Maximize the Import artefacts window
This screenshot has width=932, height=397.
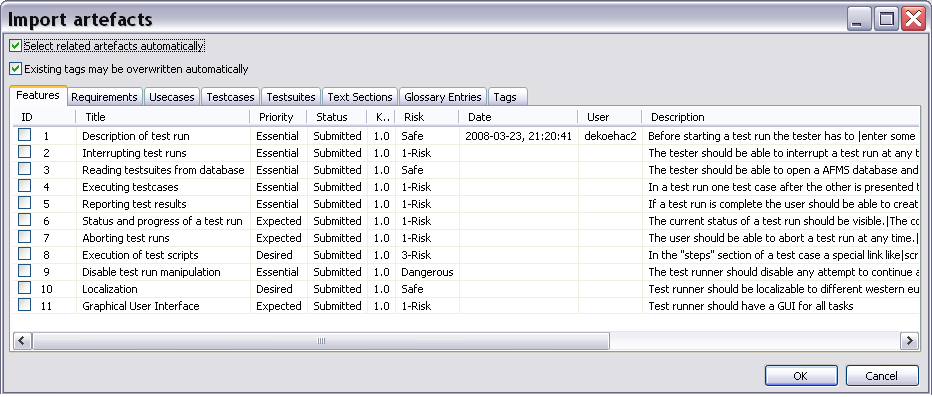click(887, 20)
